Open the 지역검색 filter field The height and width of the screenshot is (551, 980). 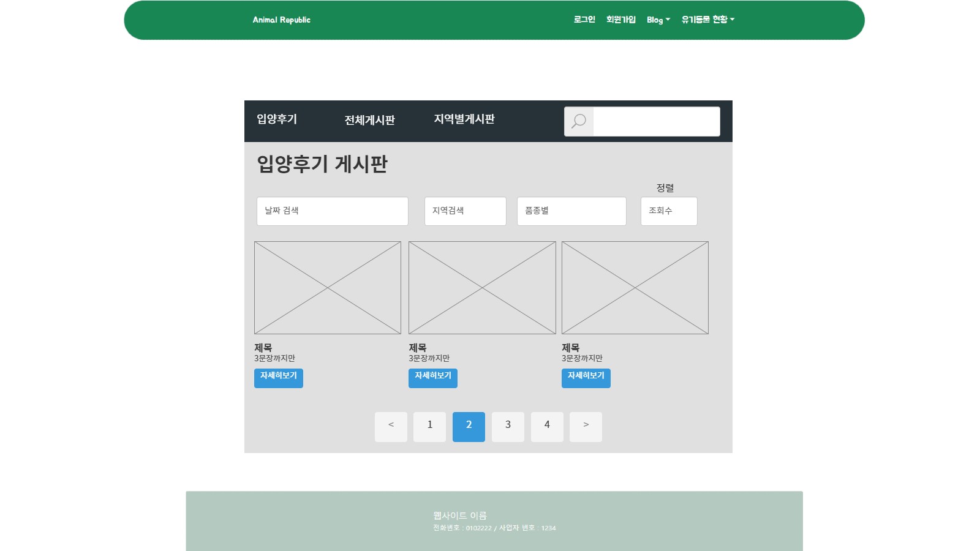465,211
